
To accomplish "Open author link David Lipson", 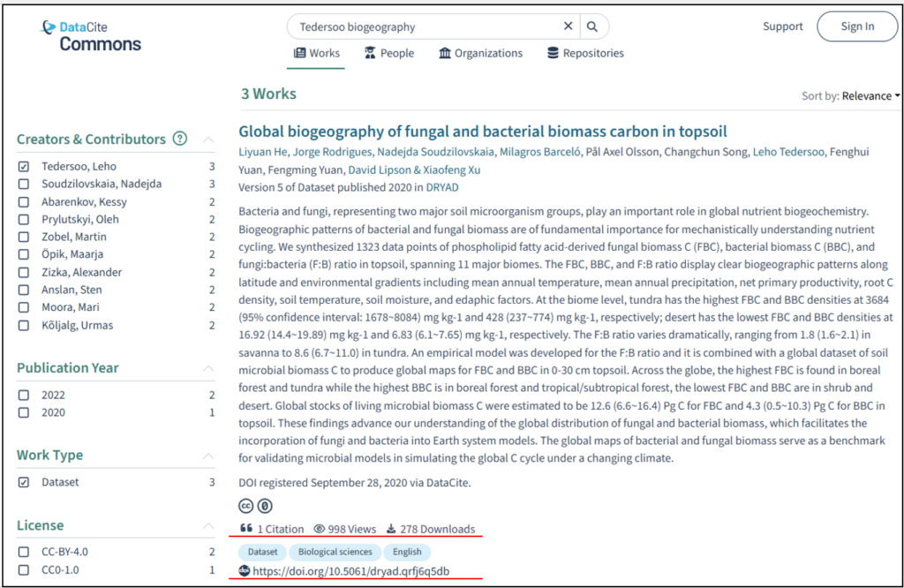I will point(380,170).
